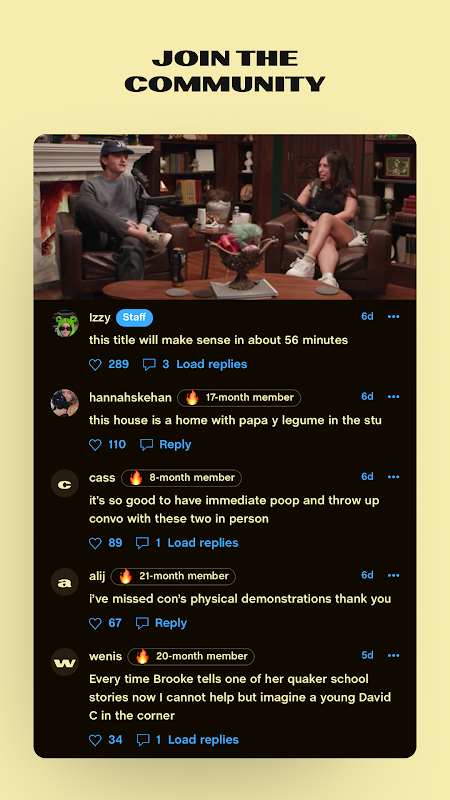Load replies under cass's comment
The height and width of the screenshot is (800, 450).
(x=203, y=543)
